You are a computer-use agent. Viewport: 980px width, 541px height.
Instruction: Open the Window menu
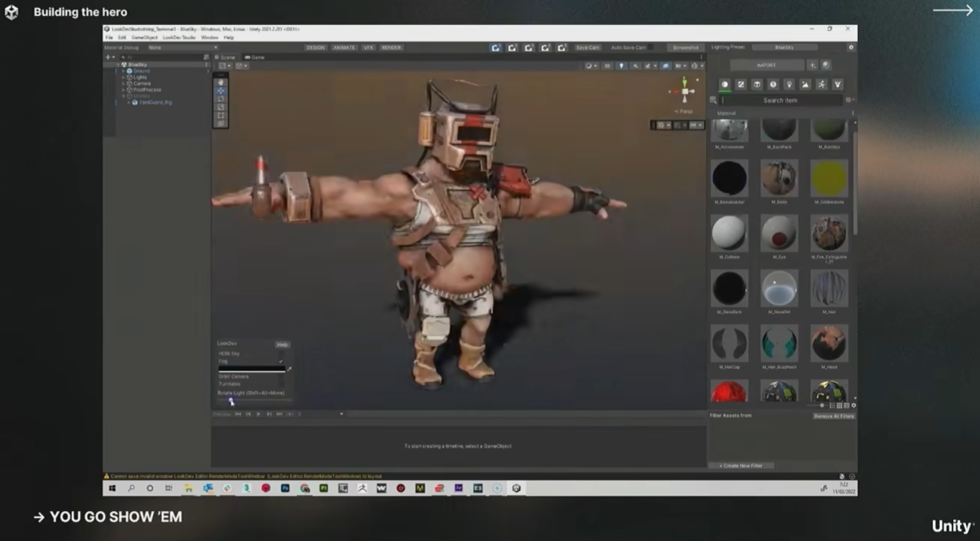[209, 38]
